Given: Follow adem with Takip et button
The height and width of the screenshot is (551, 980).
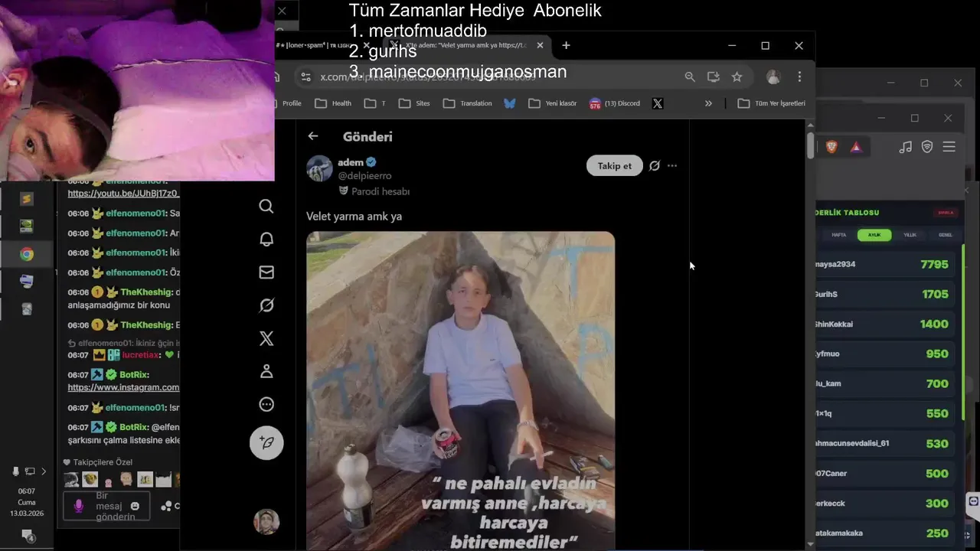Looking at the screenshot, I should 615,165.
